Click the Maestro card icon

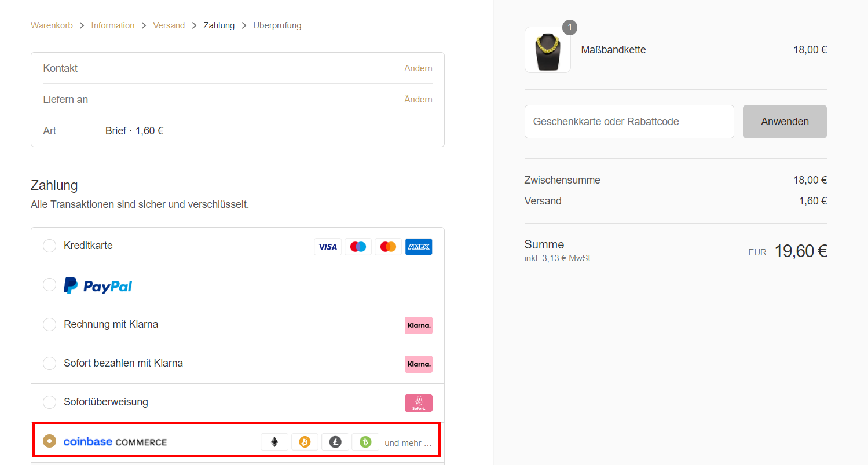click(x=358, y=247)
